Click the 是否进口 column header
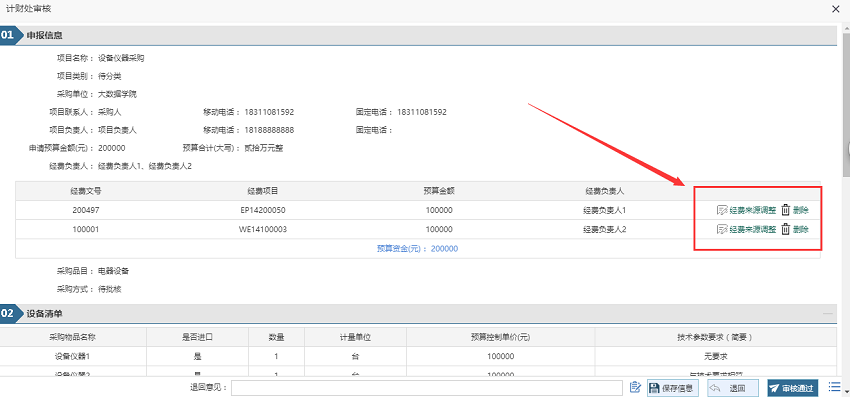Screen dimensions: 850x397 point(197,337)
